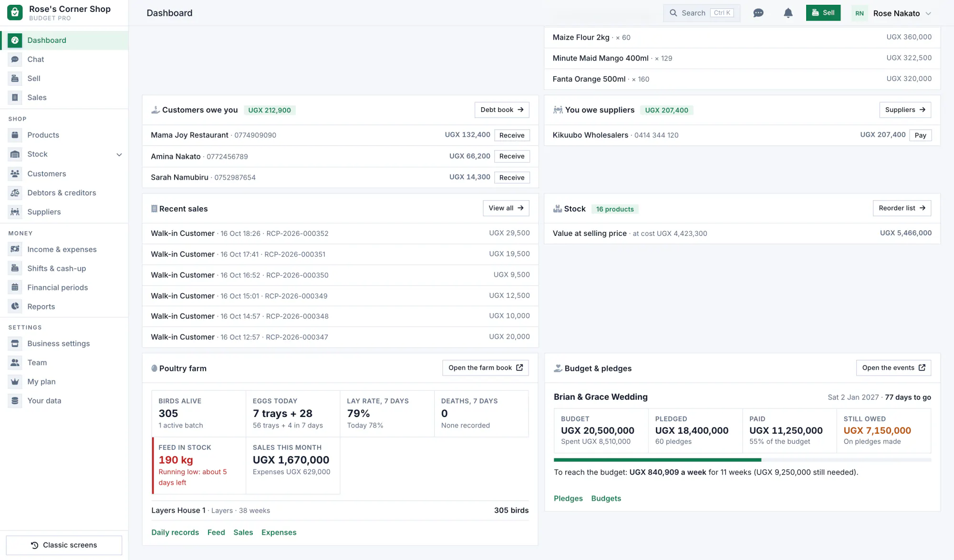Open the poultry farm Sales link
Image resolution: width=954 pixels, height=560 pixels.
(243, 532)
